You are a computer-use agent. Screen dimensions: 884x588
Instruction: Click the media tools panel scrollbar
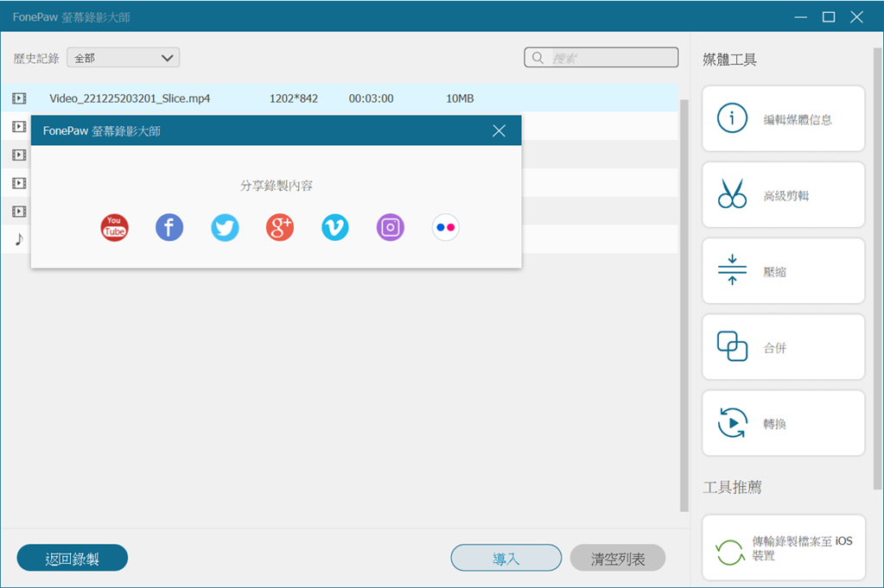[878, 269]
